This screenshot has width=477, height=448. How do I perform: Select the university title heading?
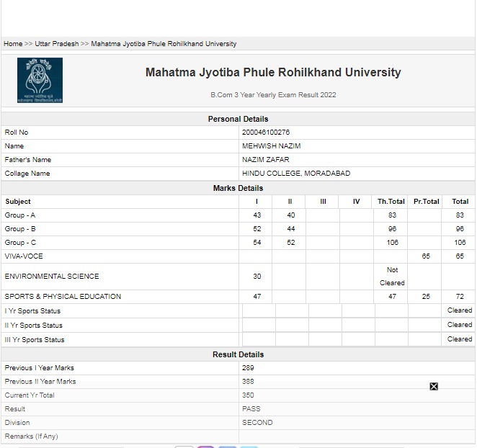pyautogui.click(x=273, y=72)
